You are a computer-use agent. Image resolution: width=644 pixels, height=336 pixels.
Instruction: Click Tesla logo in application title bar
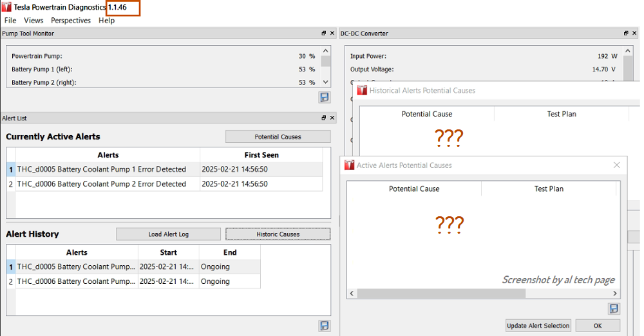coord(6,7)
